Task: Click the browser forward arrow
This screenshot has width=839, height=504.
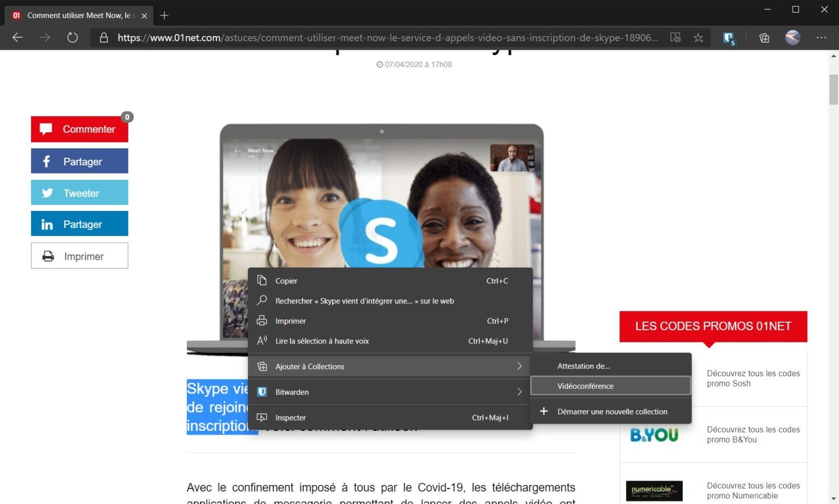Action: coord(45,38)
